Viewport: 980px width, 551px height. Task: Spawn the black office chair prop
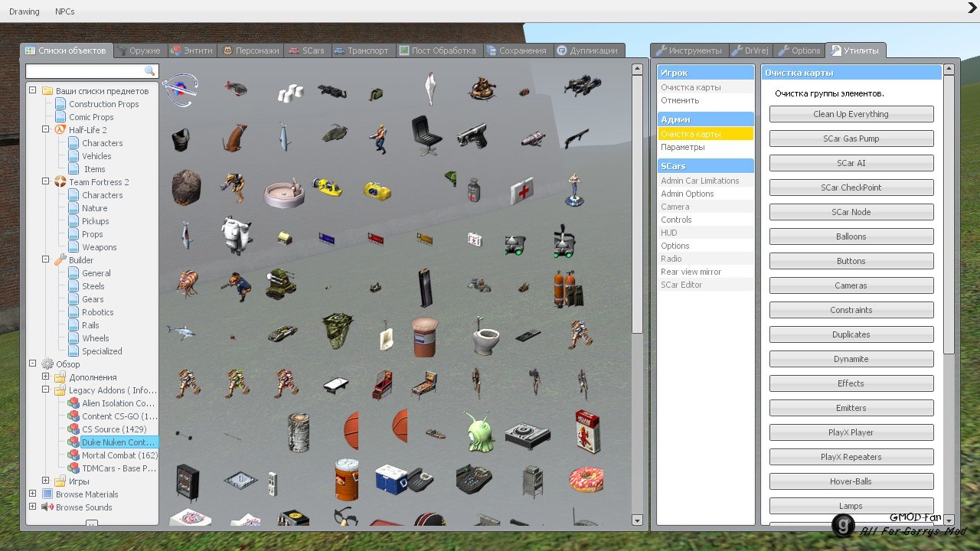pos(426,135)
